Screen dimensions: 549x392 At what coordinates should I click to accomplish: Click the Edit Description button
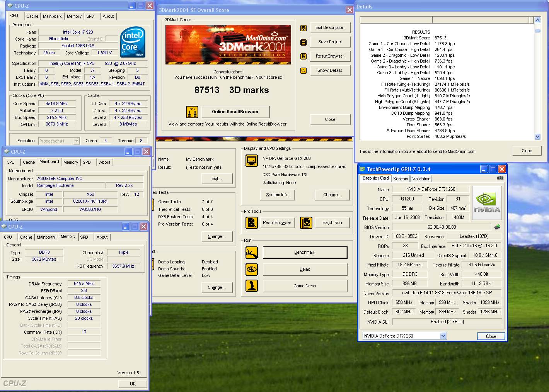(330, 28)
